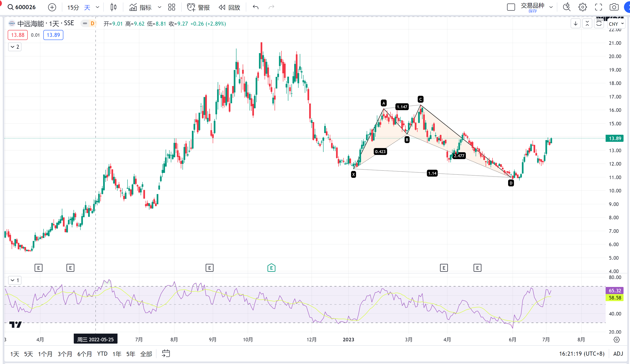Open the CNY currency dropdown
The width and height of the screenshot is (630, 364).
(x=616, y=24)
